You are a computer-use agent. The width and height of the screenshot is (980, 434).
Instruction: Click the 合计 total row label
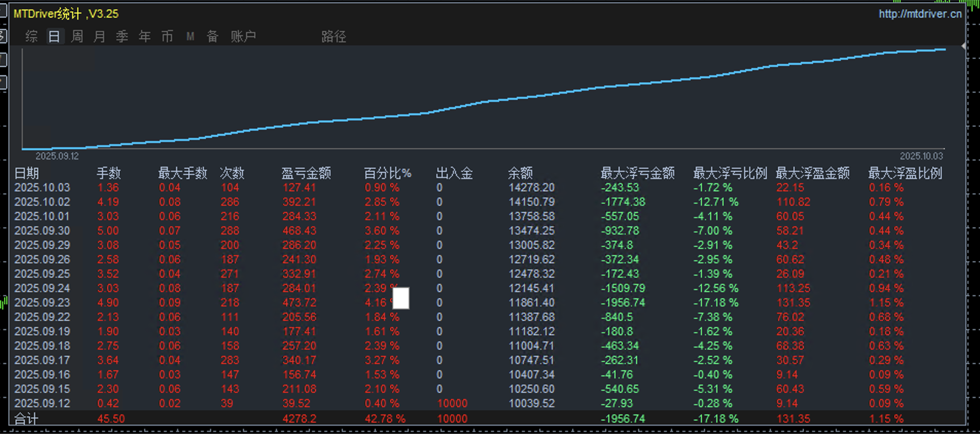(26, 419)
